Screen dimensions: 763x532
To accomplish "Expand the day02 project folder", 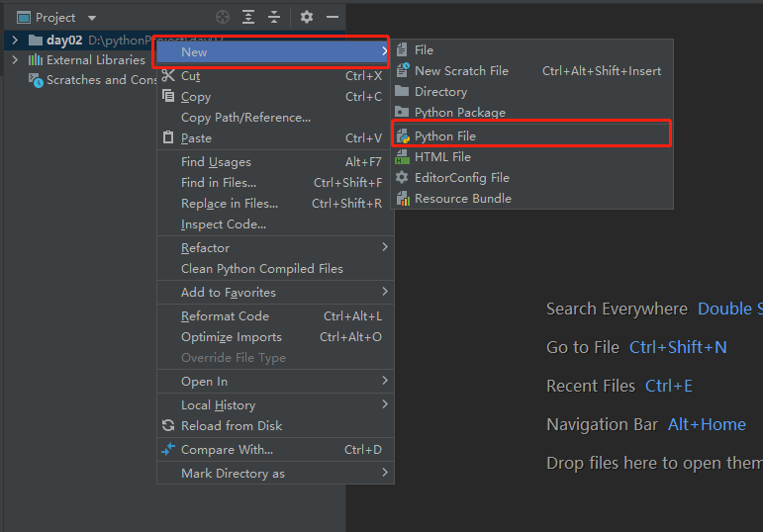I will coord(14,41).
